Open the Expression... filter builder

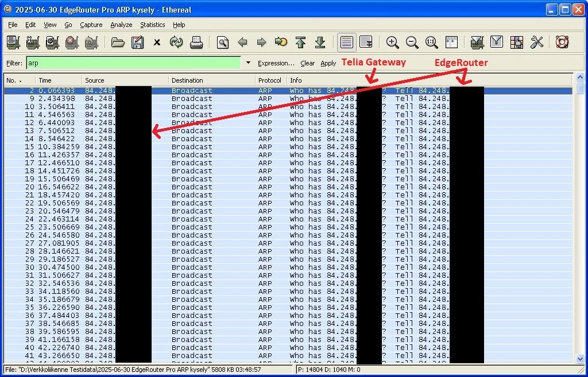(x=276, y=63)
